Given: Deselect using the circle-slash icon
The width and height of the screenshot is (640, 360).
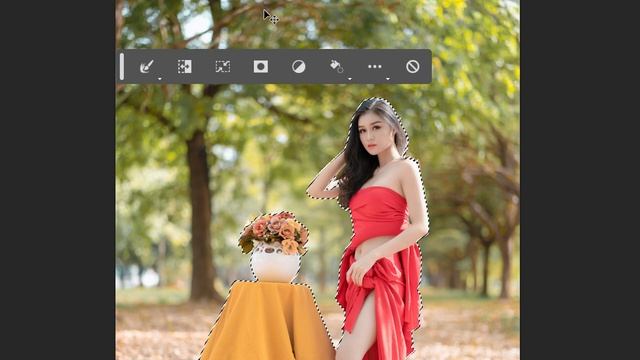Looking at the screenshot, I should (413, 67).
